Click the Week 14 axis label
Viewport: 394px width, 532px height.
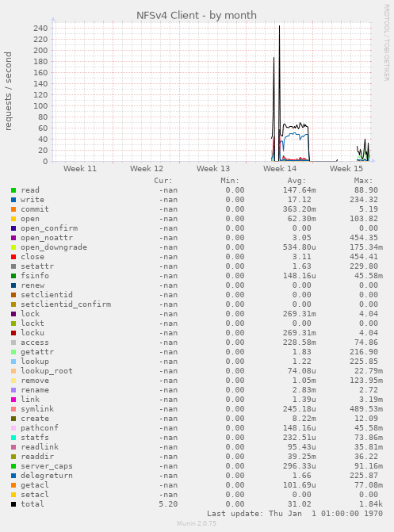point(280,169)
